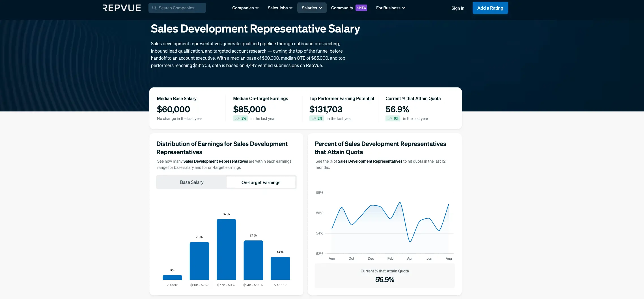
Task: Click the Apr x-axis label
Action: 410,259
